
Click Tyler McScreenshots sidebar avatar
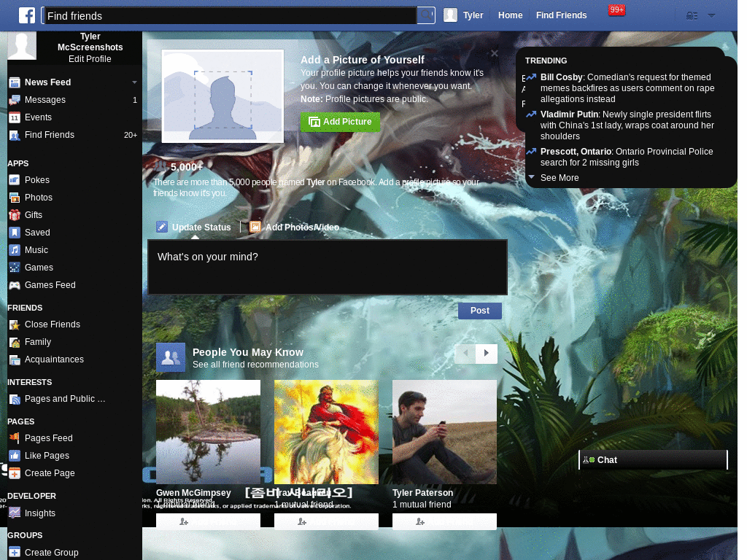(x=21, y=45)
